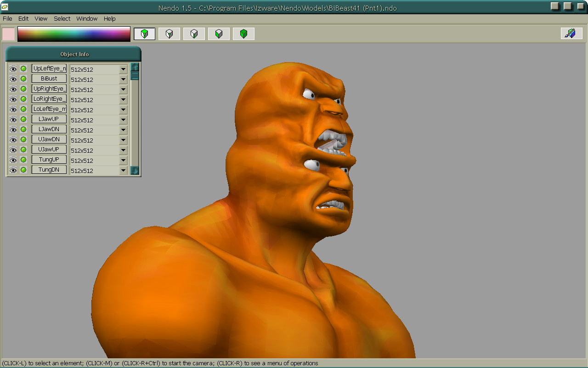The width and height of the screenshot is (588, 368).
Task: Click the green light on the BiBust row
Action: [23, 79]
